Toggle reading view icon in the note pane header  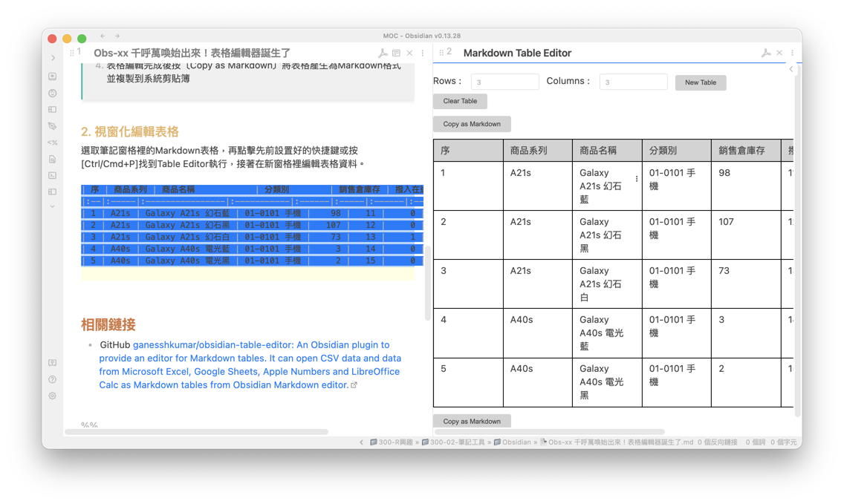396,53
